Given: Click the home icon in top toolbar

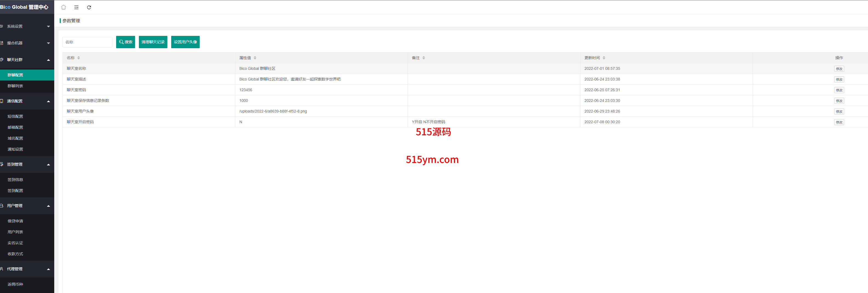Looking at the screenshot, I should [x=63, y=7].
